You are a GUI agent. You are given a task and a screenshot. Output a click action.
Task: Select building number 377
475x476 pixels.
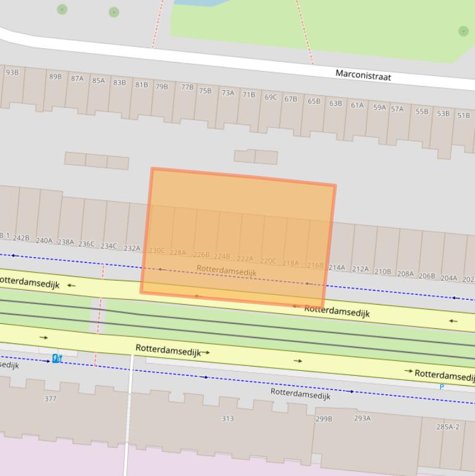tap(50, 399)
